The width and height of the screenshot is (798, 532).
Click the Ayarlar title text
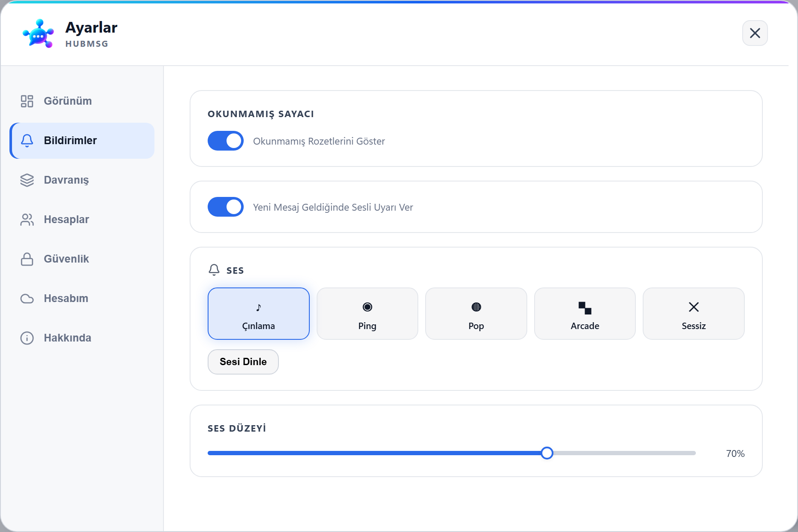(x=91, y=27)
